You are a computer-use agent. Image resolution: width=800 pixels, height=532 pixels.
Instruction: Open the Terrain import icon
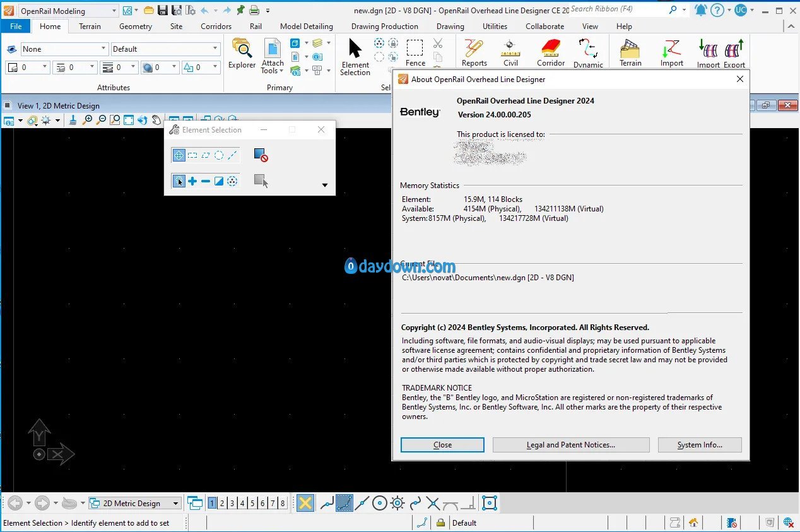(630, 53)
